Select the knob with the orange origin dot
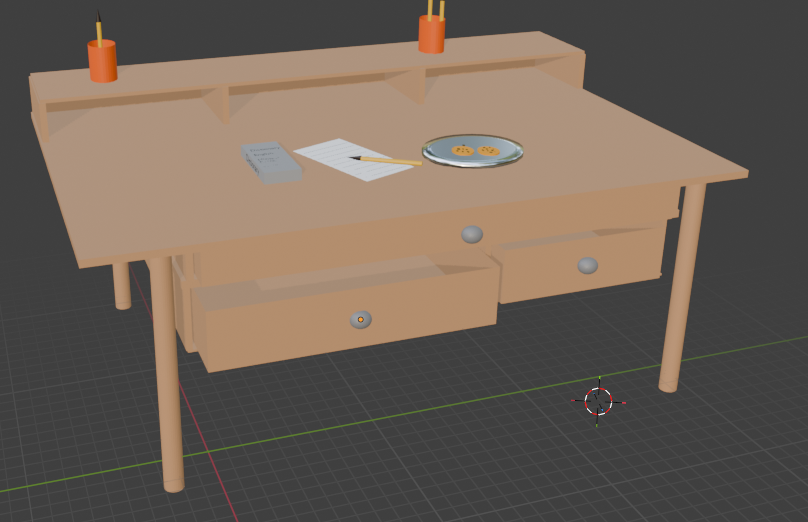 pos(361,319)
